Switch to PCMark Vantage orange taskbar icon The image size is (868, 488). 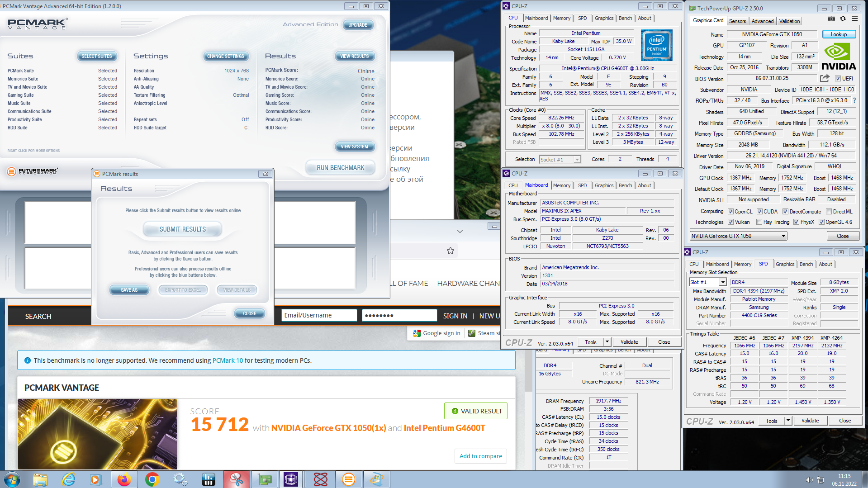[348, 479]
